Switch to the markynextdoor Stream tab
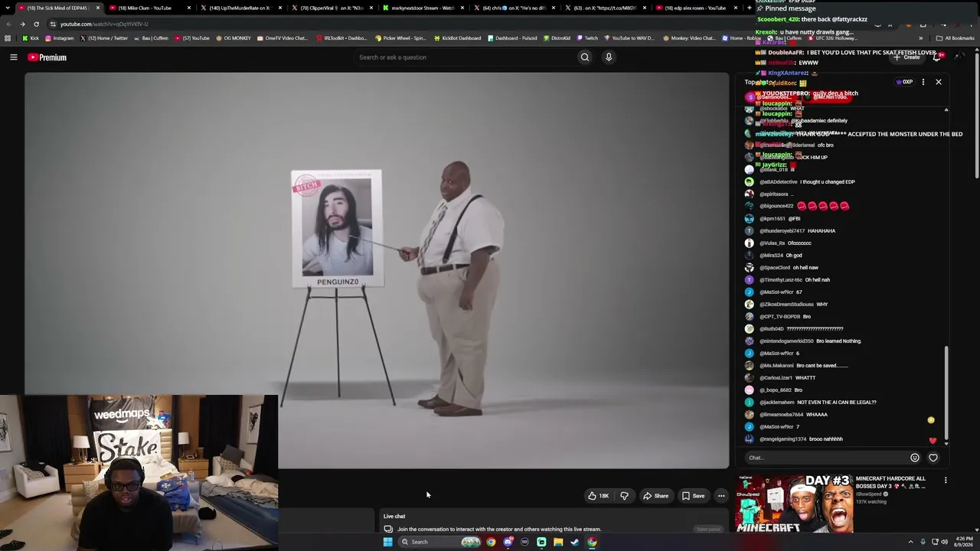Image resolution: width=980 pixels, height=551 pixels. point(423,8)
